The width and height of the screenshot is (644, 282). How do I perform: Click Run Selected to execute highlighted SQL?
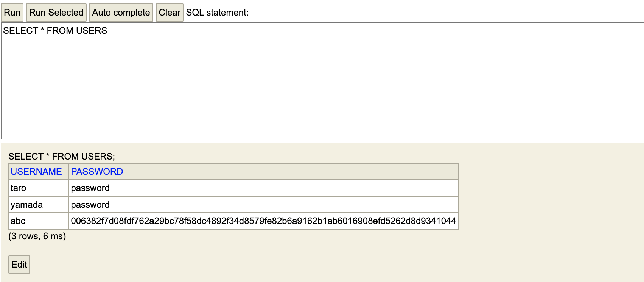[x=56, y=12]
